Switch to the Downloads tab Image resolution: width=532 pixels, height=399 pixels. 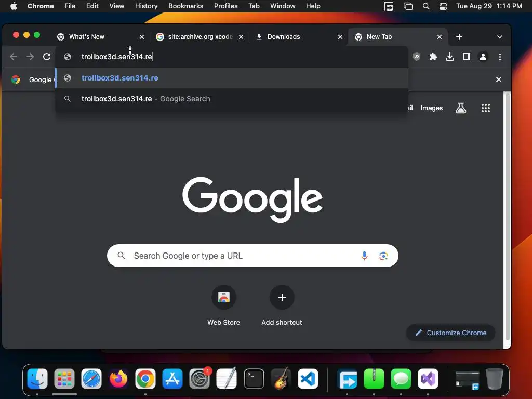tap(299, 37)
